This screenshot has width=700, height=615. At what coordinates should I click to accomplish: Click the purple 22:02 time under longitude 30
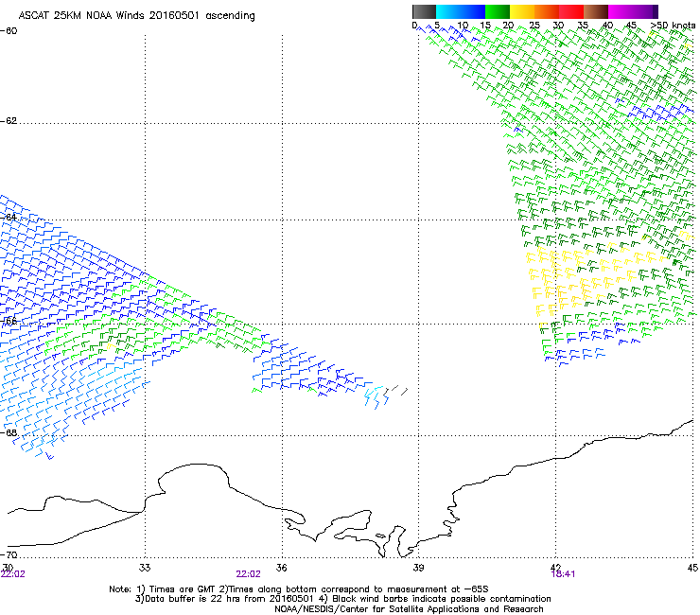(x=13, y=574)
